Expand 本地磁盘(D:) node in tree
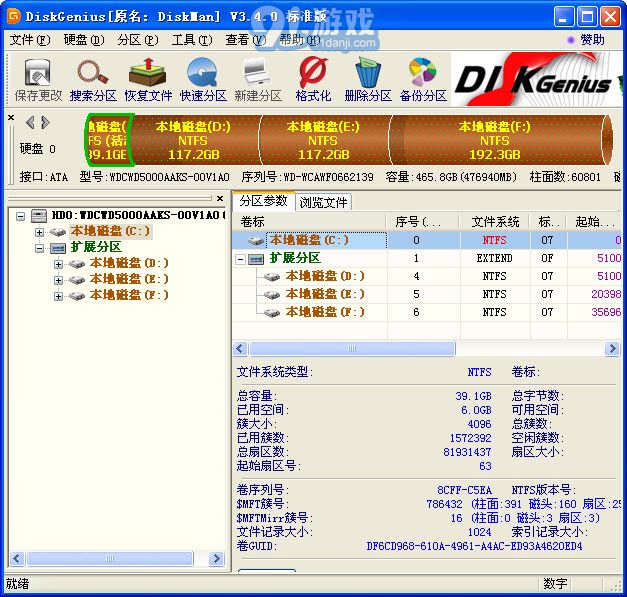This screenshot has height=597, width=627. click(58, 264)
